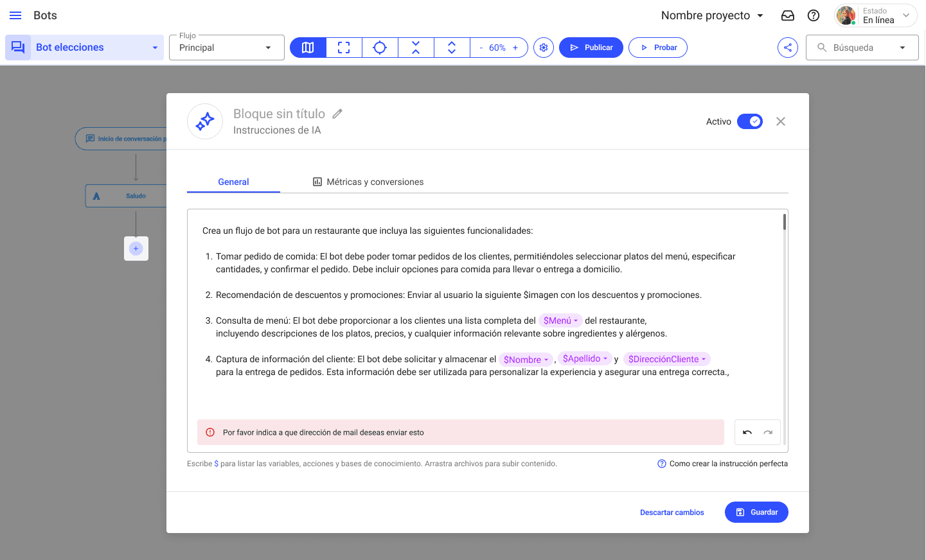Switch to the General tab
The height and width of the screenshot is (560, 926).
233,182
